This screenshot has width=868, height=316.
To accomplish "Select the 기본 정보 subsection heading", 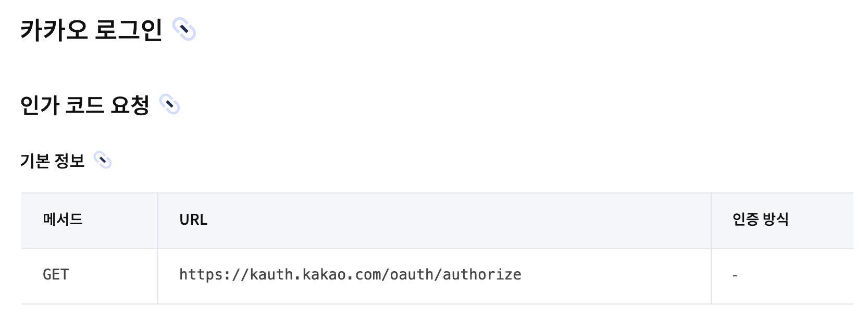I will point(52,161).
